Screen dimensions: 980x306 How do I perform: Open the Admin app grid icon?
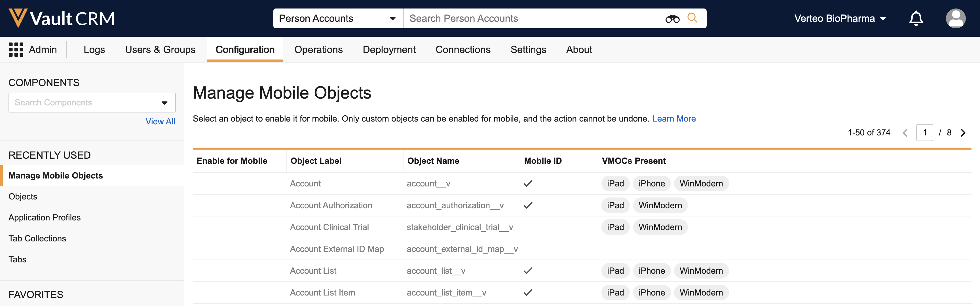coord(16,49)
